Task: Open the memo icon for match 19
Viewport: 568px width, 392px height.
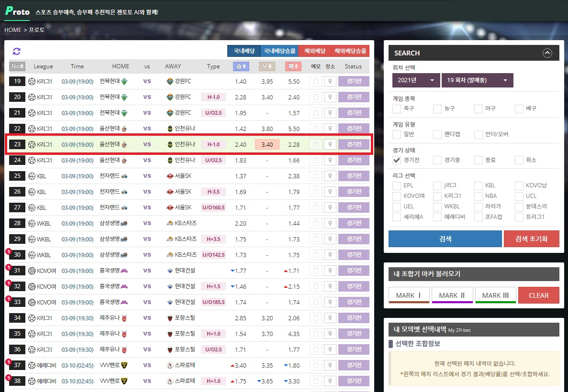Action: [315, 82]
